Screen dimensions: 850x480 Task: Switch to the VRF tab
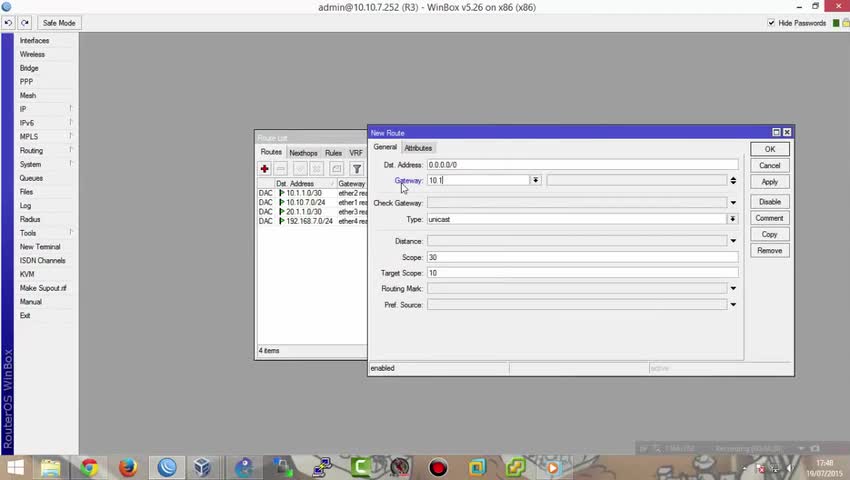tap(356, 153)
